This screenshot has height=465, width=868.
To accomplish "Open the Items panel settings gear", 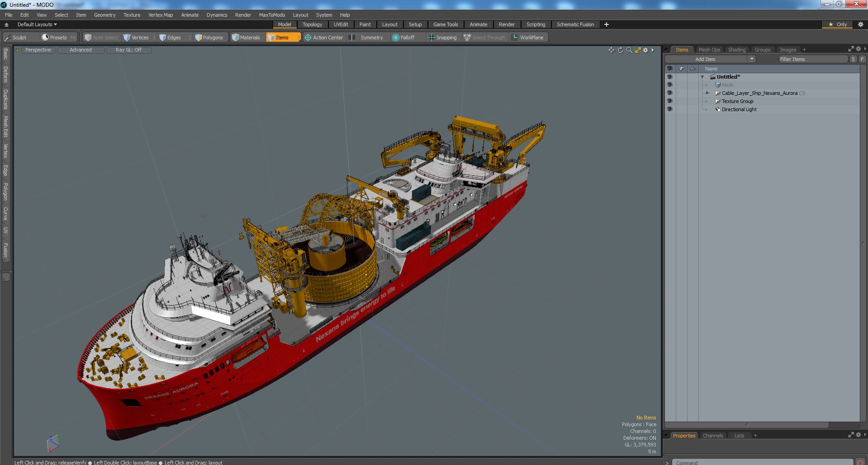I will 859,49.
